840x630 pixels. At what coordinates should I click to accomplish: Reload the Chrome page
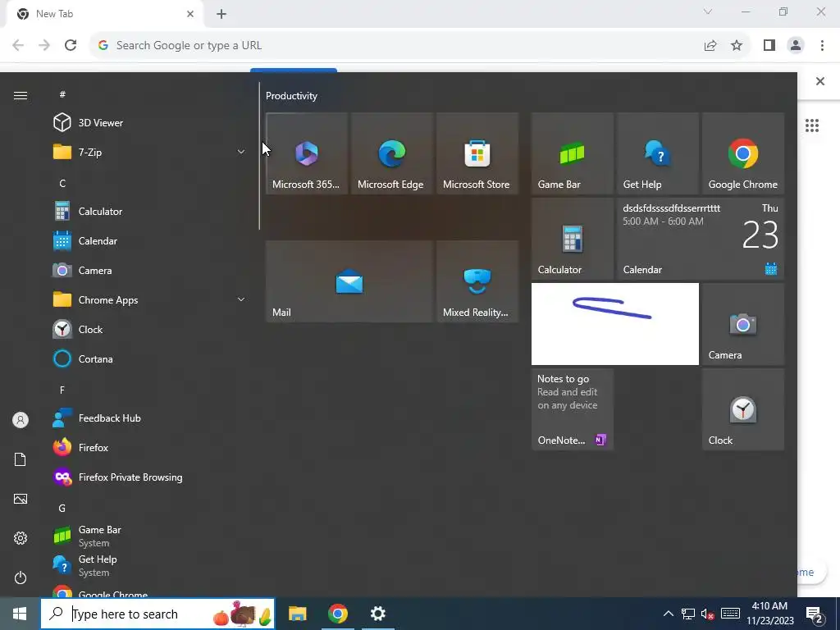pos(71,45)
